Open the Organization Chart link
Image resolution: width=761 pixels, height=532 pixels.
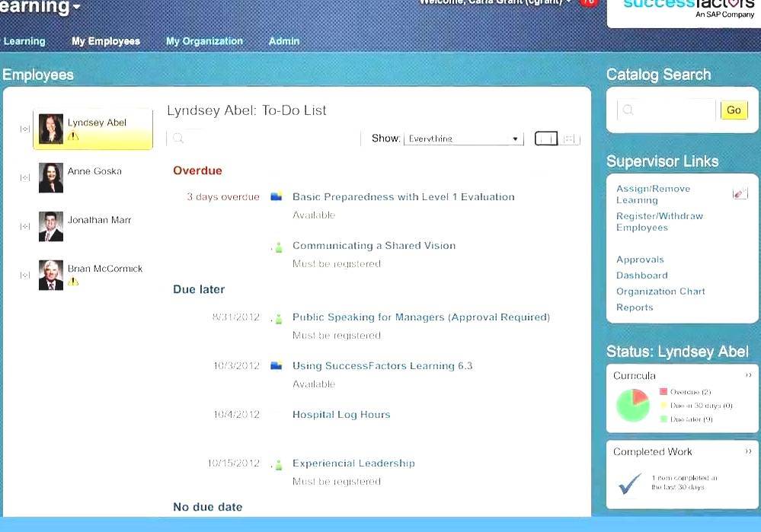pos(660,291)
